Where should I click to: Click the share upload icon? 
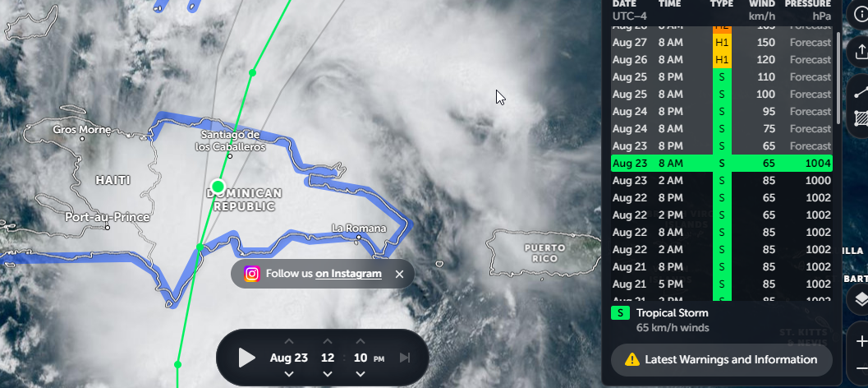click(860, 53)
